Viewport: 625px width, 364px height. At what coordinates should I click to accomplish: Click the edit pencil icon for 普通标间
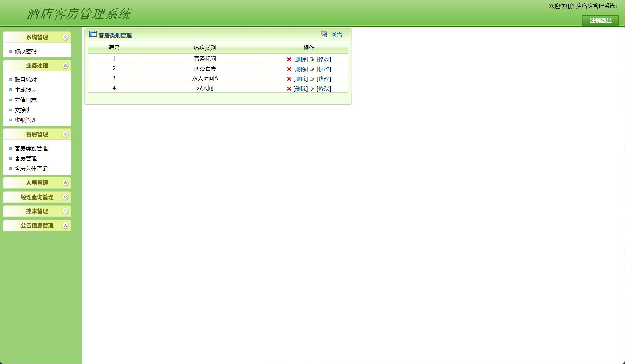click(312, 59)
